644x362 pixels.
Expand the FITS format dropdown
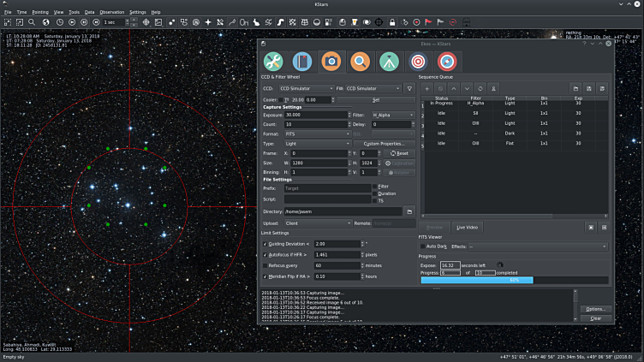coord(316,134)
